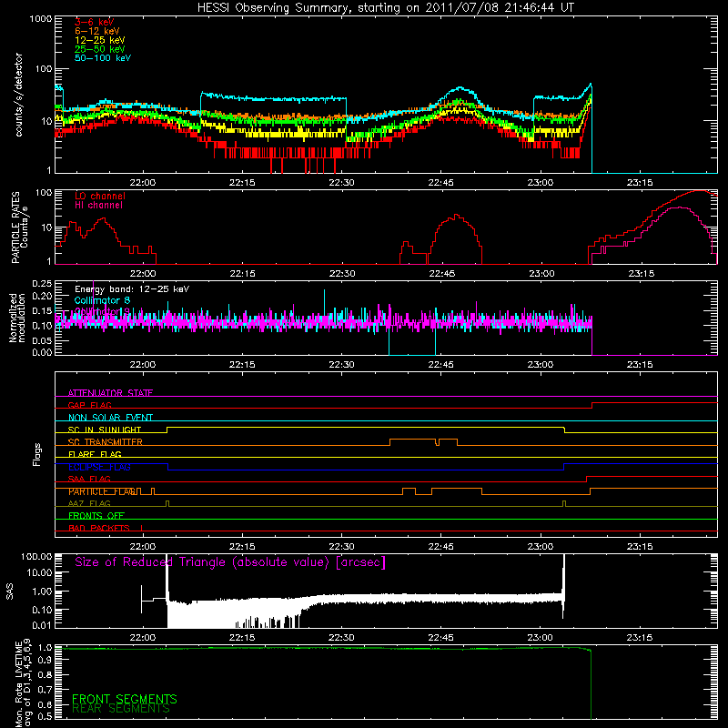Select the "50-100 keV" cyan legend entry

103,57
